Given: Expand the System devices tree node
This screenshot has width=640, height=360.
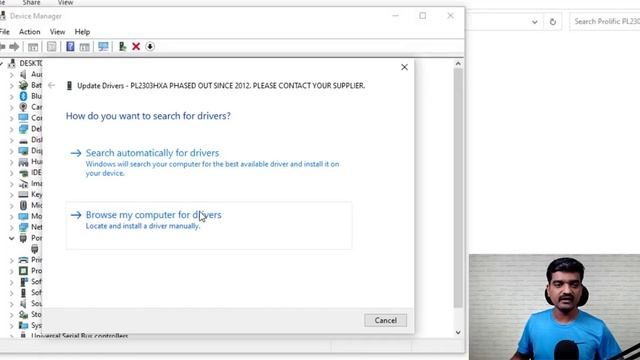Looking at the screenshot, I should click(11, 326).
